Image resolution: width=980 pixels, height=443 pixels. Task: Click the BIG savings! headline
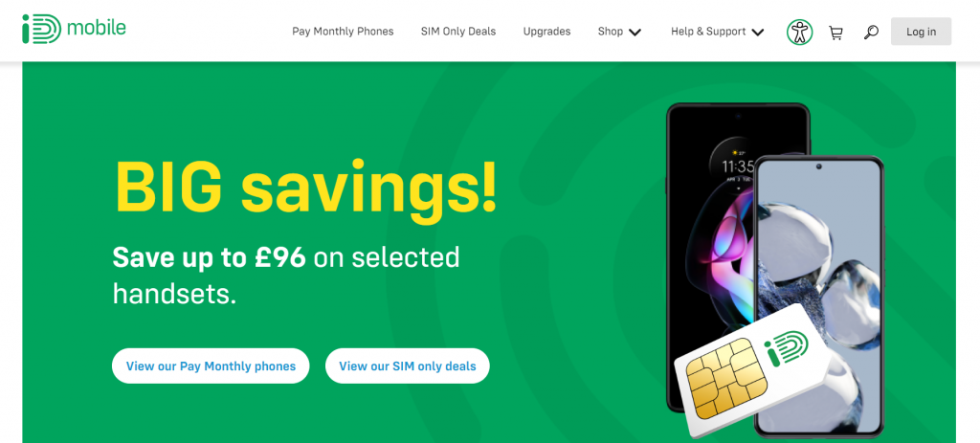304,187
